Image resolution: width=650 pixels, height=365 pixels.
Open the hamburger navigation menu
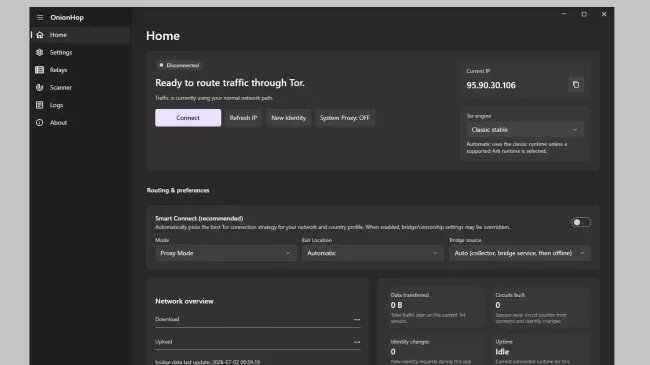(x=40, y=17)
